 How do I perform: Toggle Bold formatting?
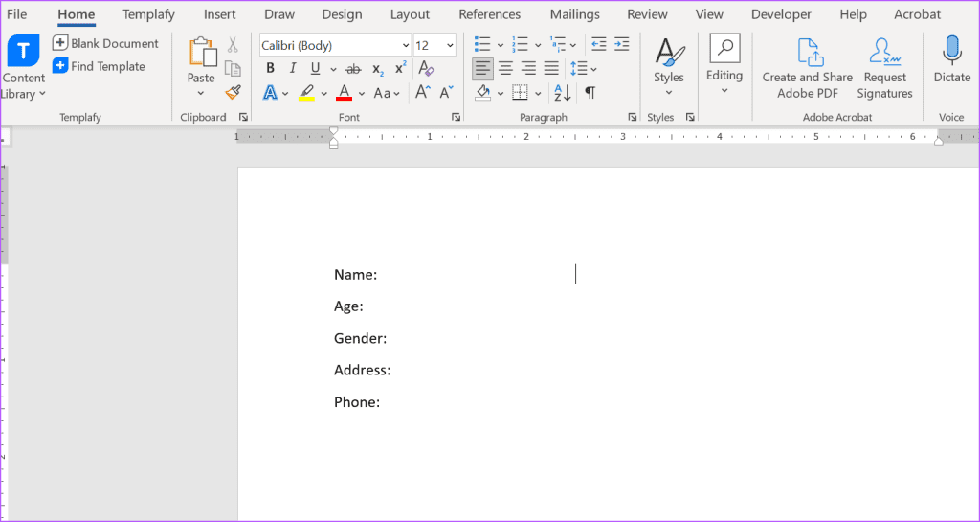point(270,69)
